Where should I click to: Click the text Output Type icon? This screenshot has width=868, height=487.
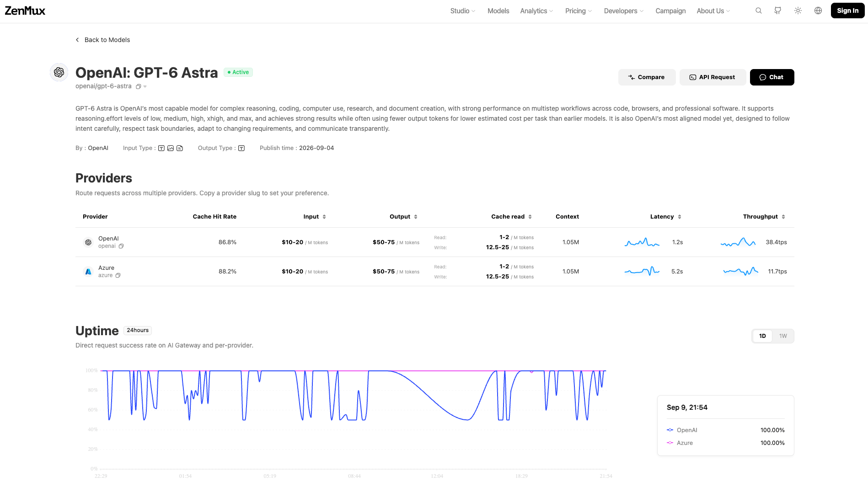241,148
